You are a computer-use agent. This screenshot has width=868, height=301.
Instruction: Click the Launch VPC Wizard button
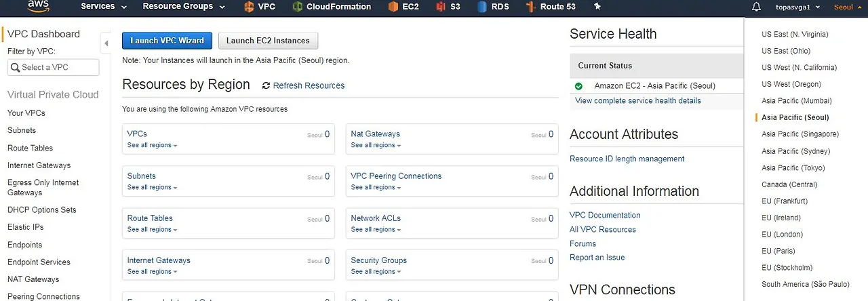click(167, 41)
